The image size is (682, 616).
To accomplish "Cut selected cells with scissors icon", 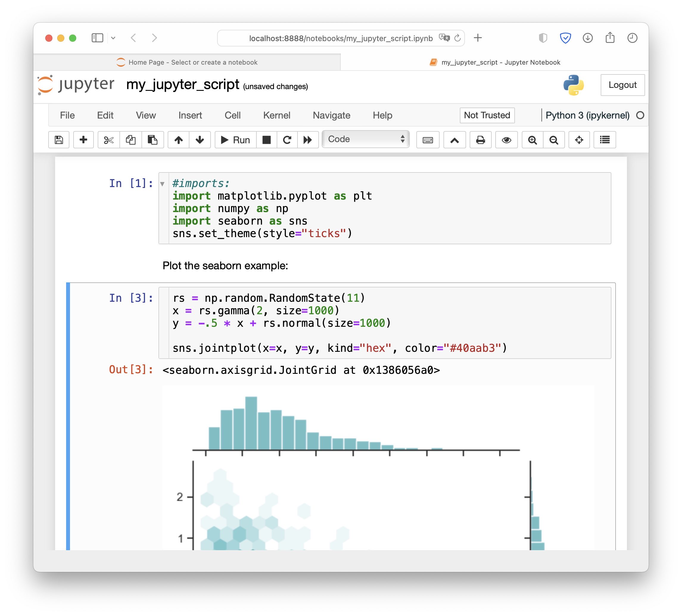I will [109, 140].
